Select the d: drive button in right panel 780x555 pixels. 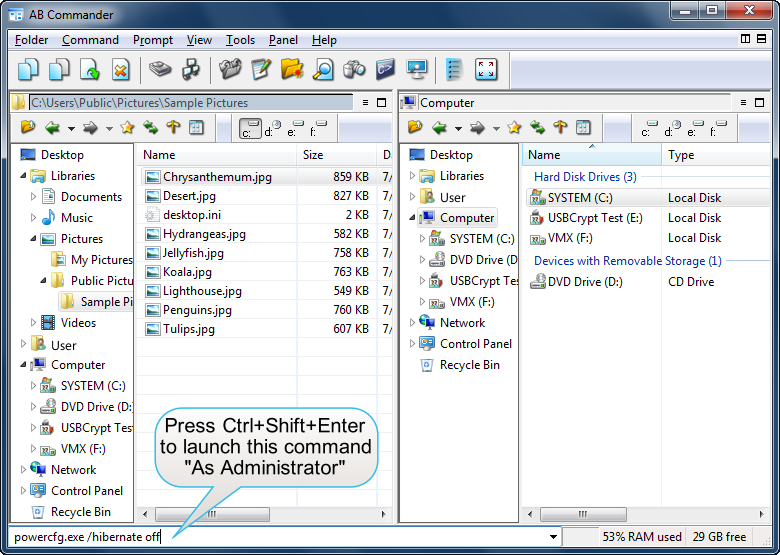[x=672, y=128]
